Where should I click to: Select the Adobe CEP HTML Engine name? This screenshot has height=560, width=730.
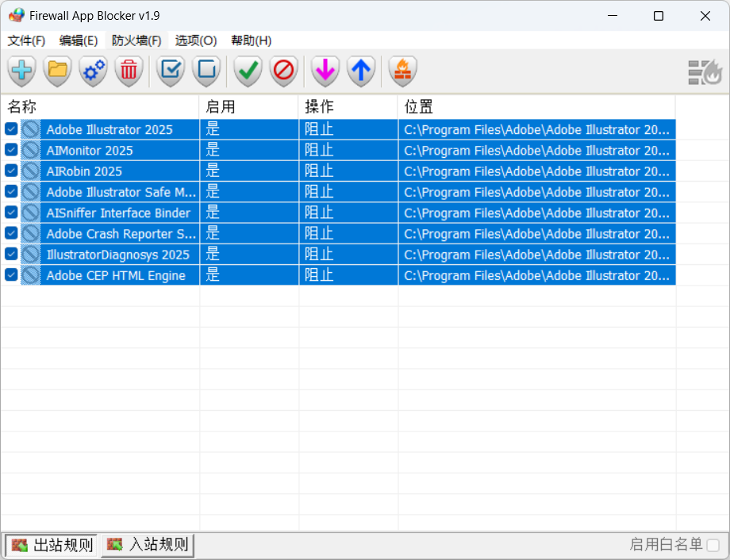point(116,275)
